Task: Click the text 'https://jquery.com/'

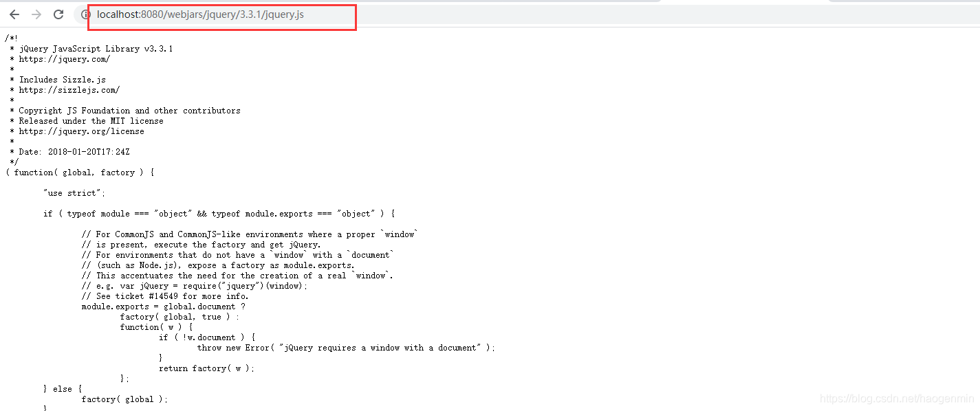Action: [x=64, y=59]
